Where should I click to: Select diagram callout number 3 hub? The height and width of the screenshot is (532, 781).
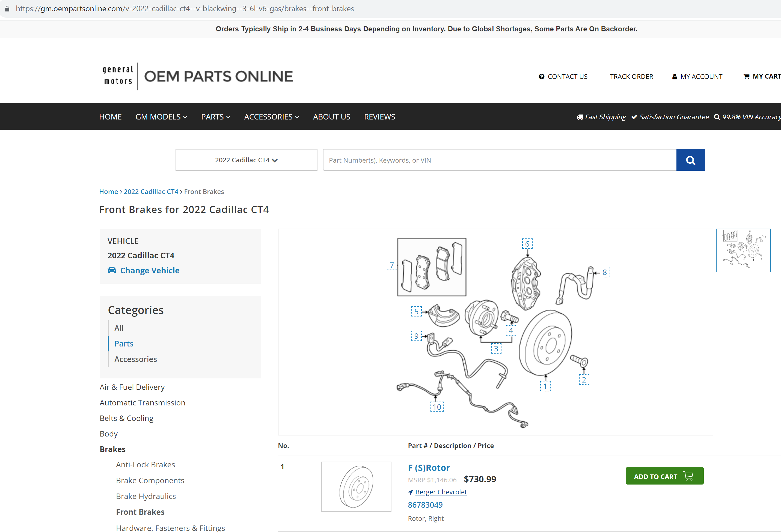coord(496,348)
